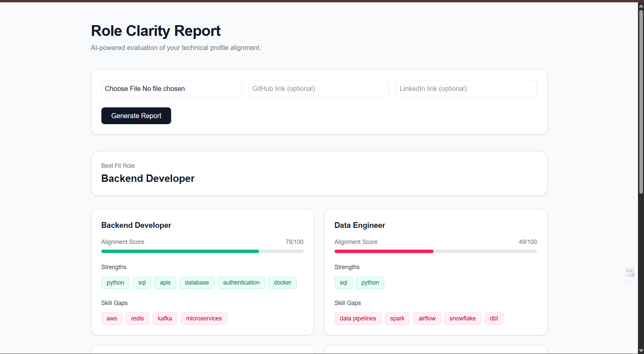644x354 pixels.
Task: Select the database strength tag
Action: point(197,283)
